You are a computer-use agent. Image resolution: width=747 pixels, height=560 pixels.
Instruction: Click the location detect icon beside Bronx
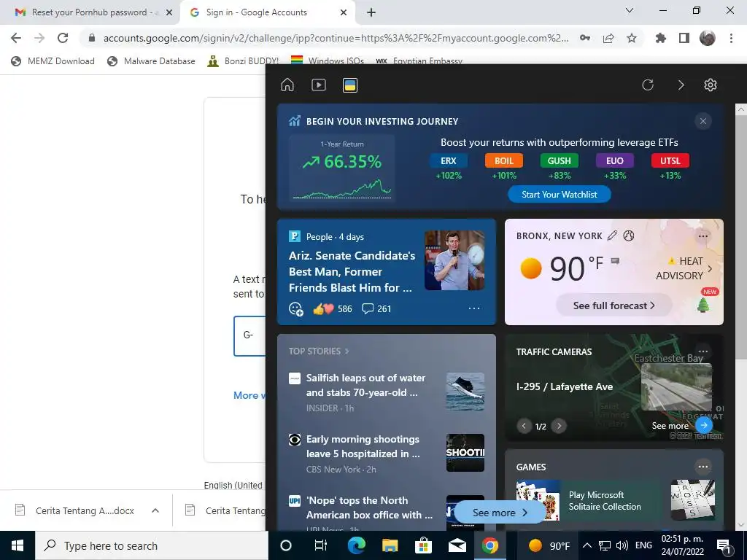point(629,236)
